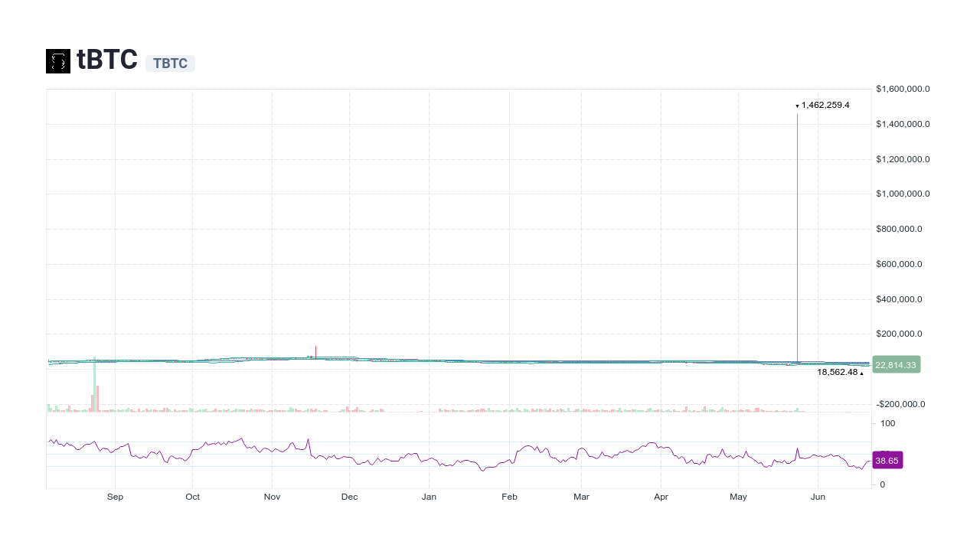Click the purple indicator value 38.65

coord(887,460)
